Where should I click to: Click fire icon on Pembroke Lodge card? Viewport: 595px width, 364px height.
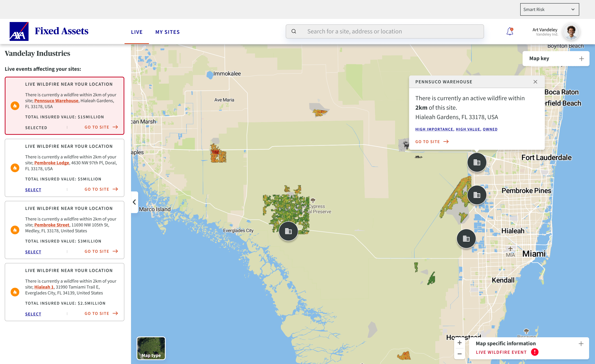[15, 168]
